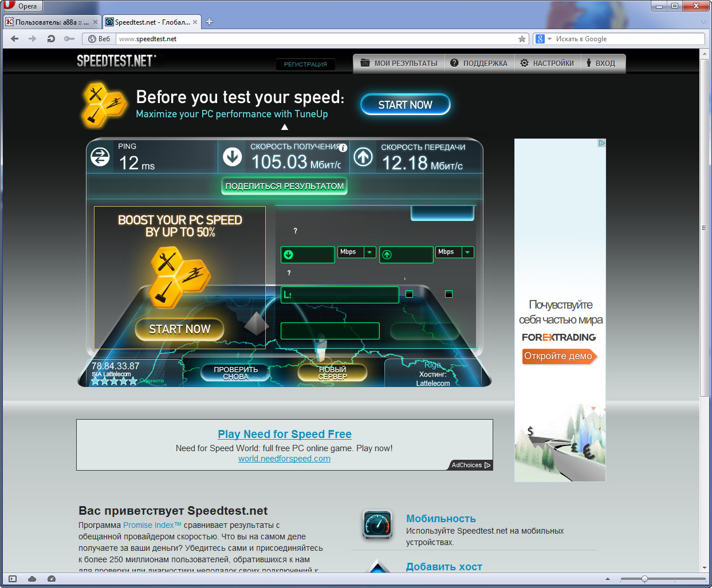Open the tab list dropdown arrow at tab bar end
Screen dimensions: 712x588
coord(703,22)
